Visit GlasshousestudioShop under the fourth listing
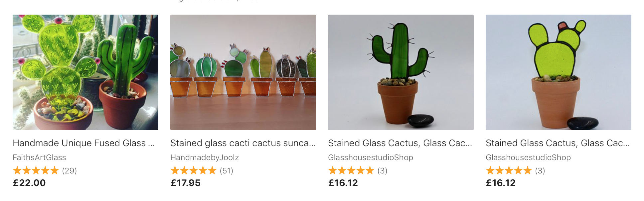Screen dimensions: 644x201 (x=528, y=157)
